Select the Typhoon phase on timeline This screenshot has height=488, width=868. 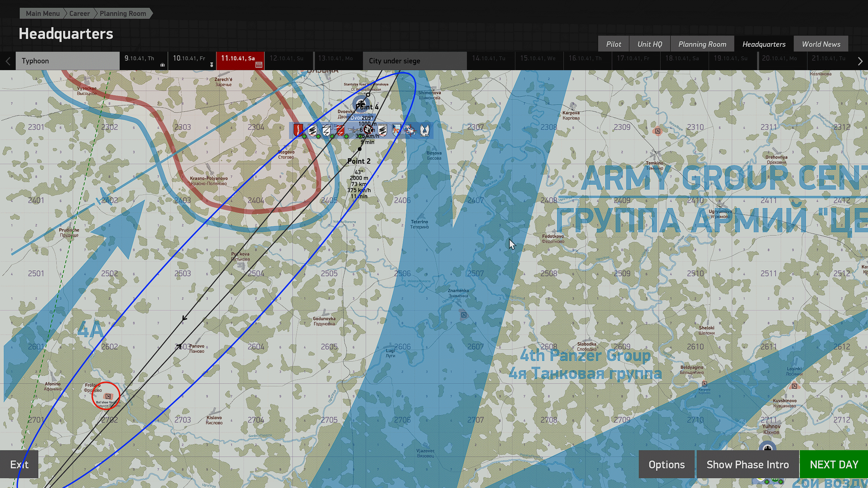(67, 61)
